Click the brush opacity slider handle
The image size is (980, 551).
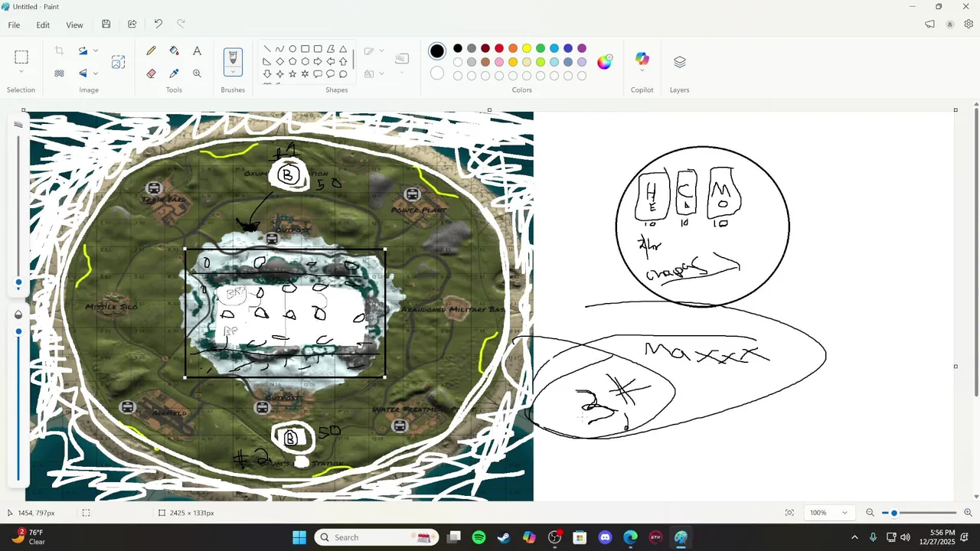[x=18, y=331]
